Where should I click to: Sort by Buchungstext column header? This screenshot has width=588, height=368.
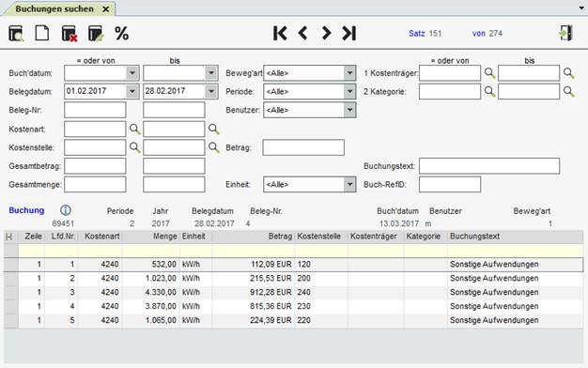(515, 237)
